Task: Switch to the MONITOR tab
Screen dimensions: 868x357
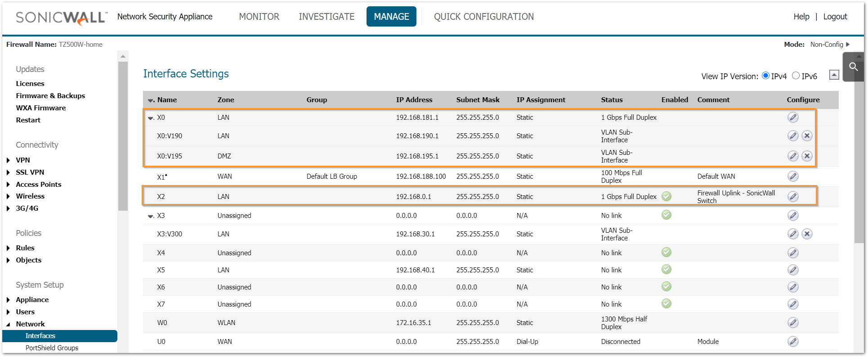Action: pyautogui.click(x=259, y=17)
